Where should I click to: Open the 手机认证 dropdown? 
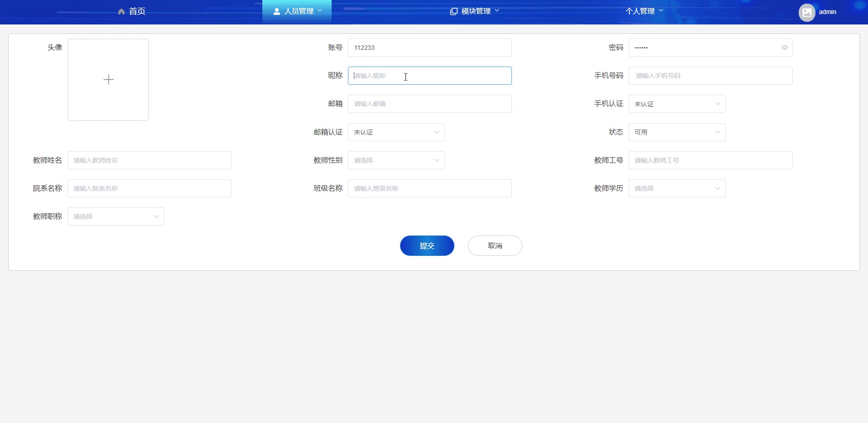click(677, 104)
